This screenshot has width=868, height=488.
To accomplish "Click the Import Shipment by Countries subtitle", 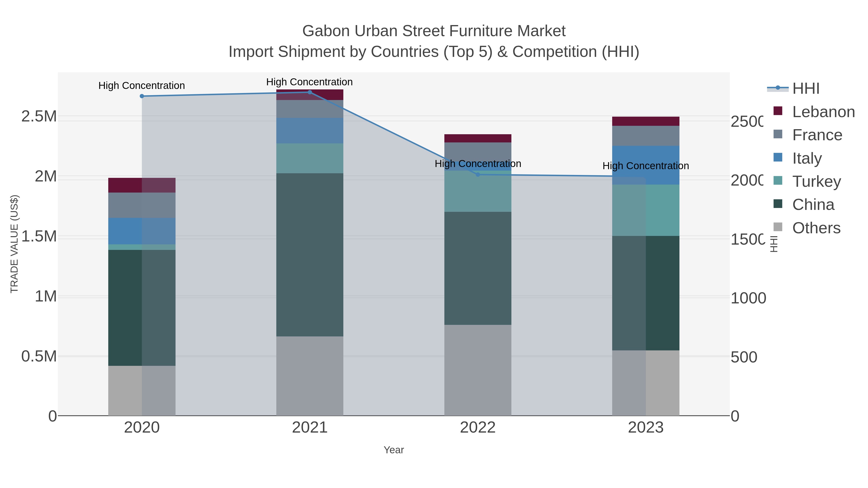I will click(434, 52).
